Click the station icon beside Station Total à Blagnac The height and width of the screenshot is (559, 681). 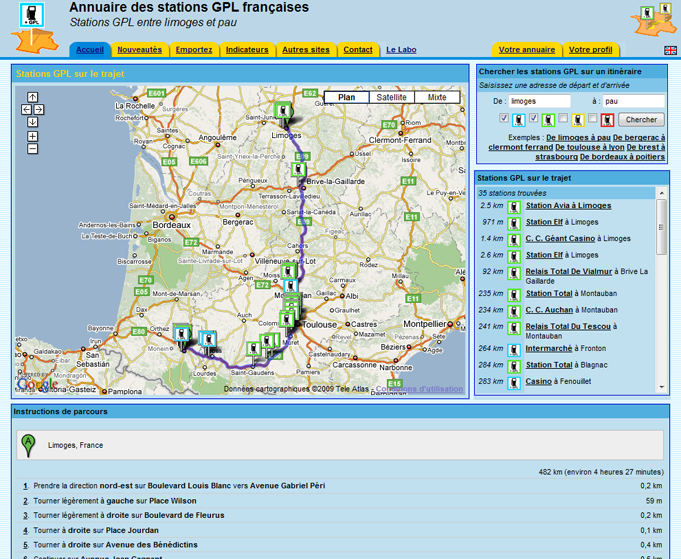[514, 367]
